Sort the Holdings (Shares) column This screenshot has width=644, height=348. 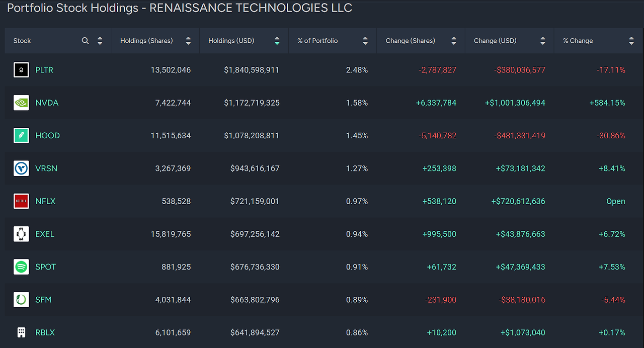[x=188, y=40]
